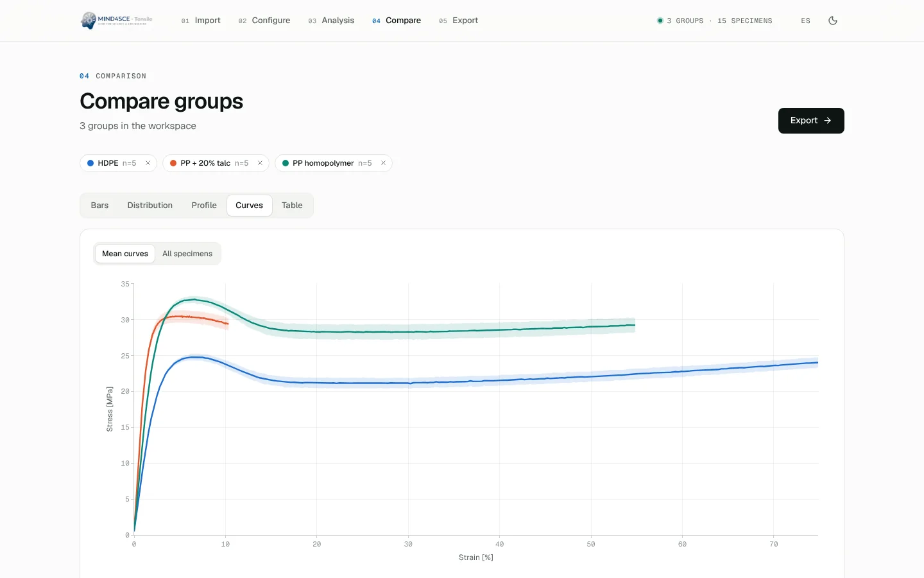Click the PP homopolymer green dot

click(286, 163)
